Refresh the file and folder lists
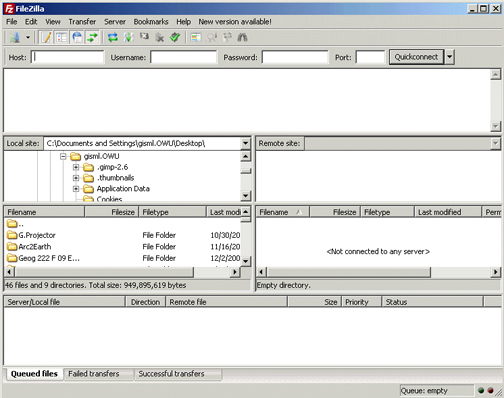This screenshot has height=398, width=504. (113, 37)
